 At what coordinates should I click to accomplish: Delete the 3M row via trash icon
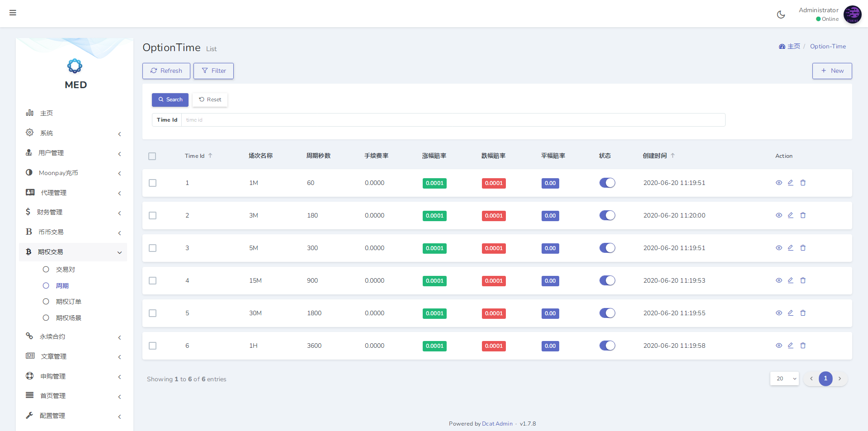pyautogui.click(x=803, y=215)
